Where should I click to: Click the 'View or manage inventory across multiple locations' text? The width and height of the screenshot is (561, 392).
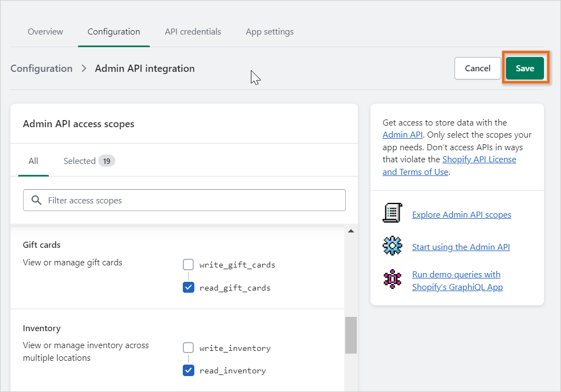point(86,351)
